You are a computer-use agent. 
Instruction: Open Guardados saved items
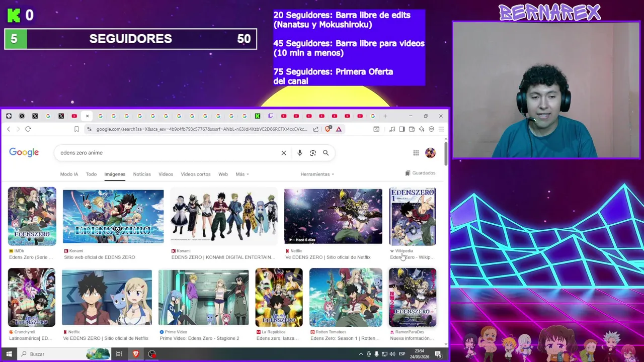pos(420,173)
